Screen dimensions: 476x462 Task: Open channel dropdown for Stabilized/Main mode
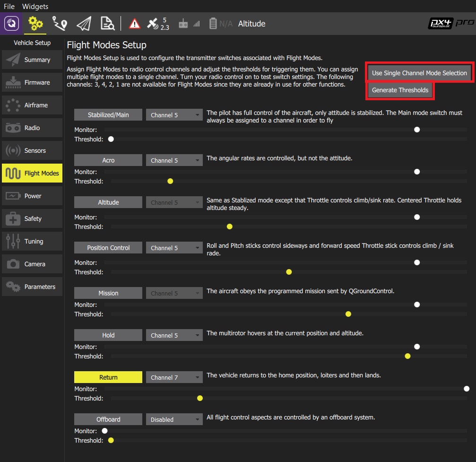pyautogui.click(x=174, y=115)
